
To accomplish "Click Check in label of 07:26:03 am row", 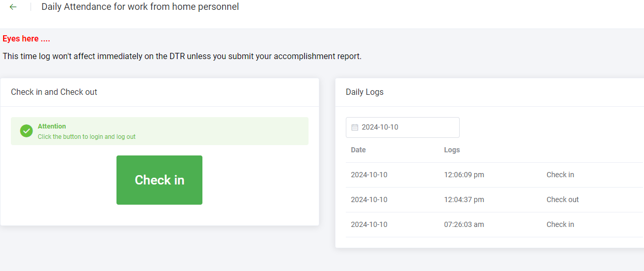I will pyautogui.click(x=560, y=224).
